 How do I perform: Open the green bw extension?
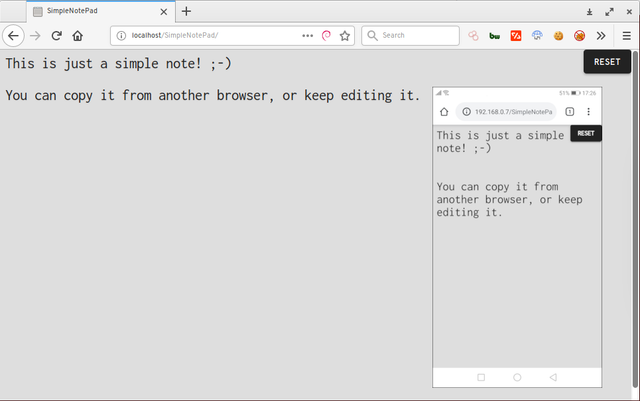[495, 36]
